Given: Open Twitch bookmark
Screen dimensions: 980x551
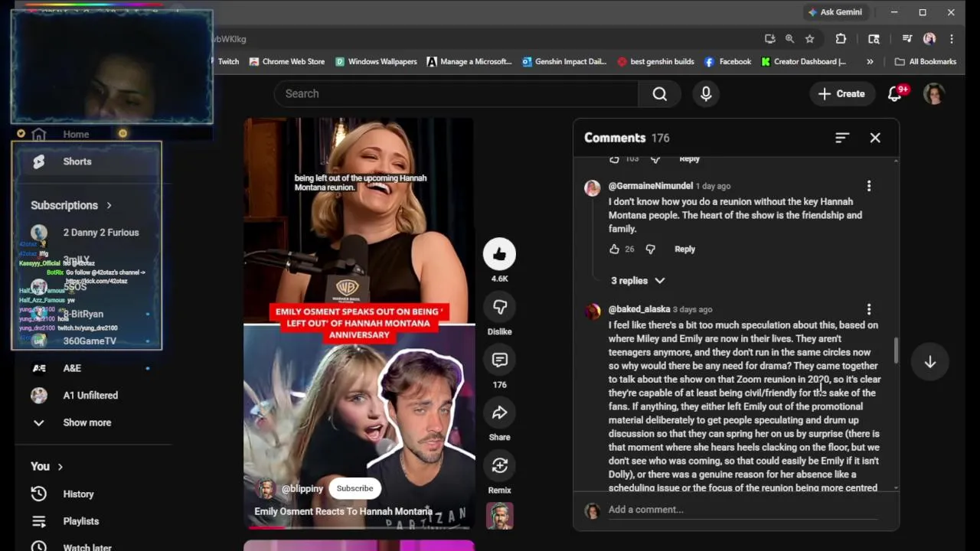Looking at the screenshot, I should (x=227, y=61).
